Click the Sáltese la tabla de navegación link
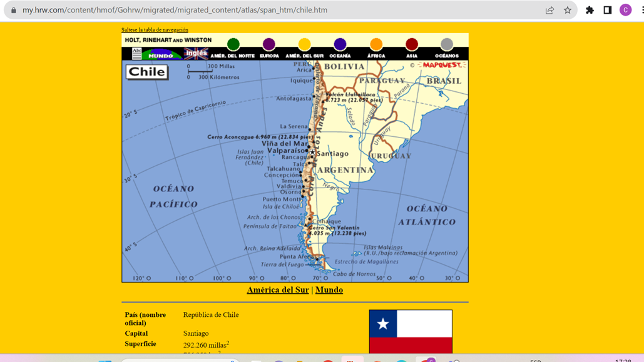This screenshot has height=362, width=644. (x=154, y=29)
